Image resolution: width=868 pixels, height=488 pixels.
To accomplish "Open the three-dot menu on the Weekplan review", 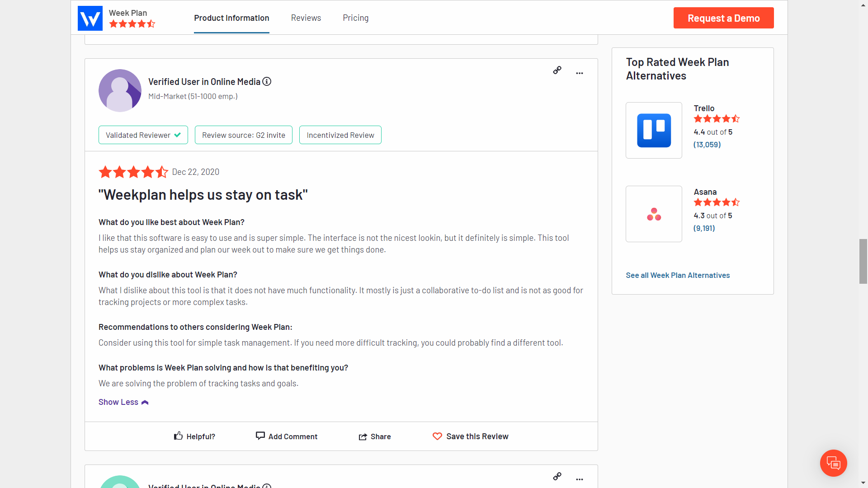I will point(579,73).
